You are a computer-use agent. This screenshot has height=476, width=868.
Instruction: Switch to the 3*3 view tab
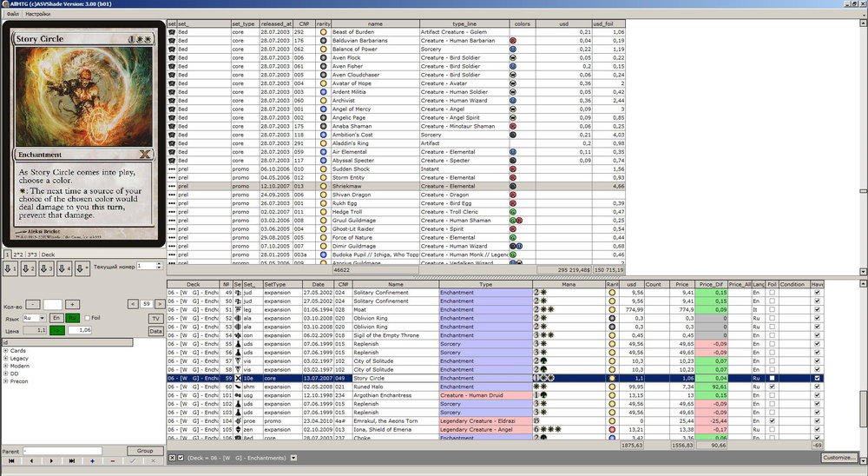31,255
